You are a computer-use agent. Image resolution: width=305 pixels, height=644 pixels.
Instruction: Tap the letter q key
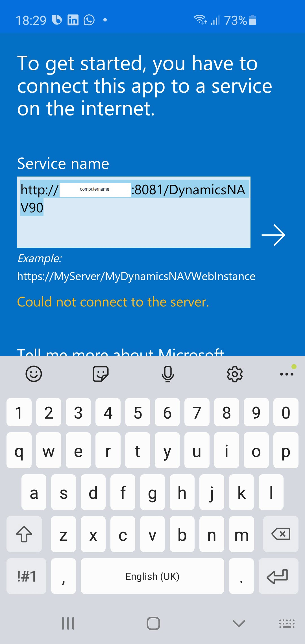(x=19, y=450)
